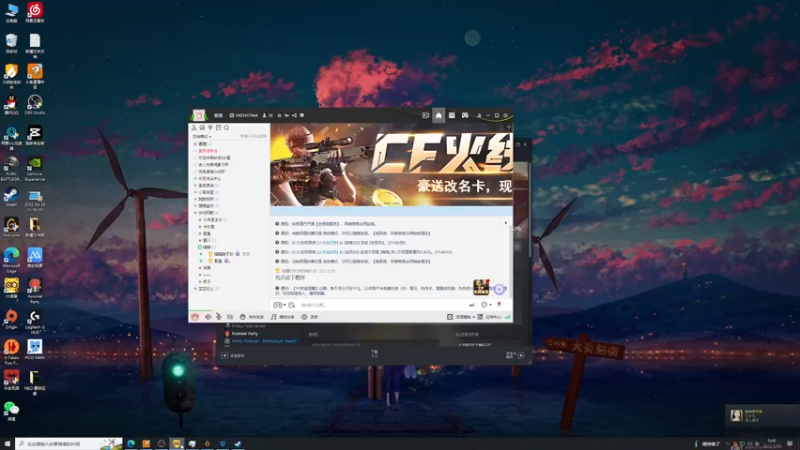The width and height of the screenshot is (800, 450).
Task: Select first crowned user in current channel
Action: pyautogui.click(x=223, y=254)
